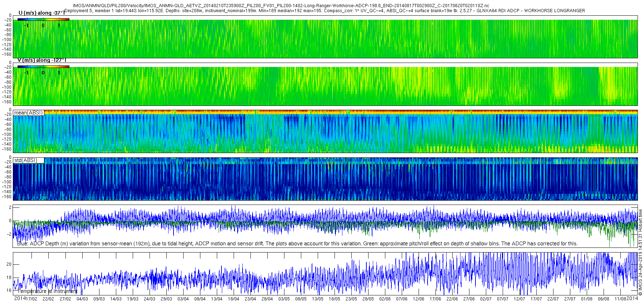
Task: Click the 'Temperature at instrument' label
Action: (47, 291)
